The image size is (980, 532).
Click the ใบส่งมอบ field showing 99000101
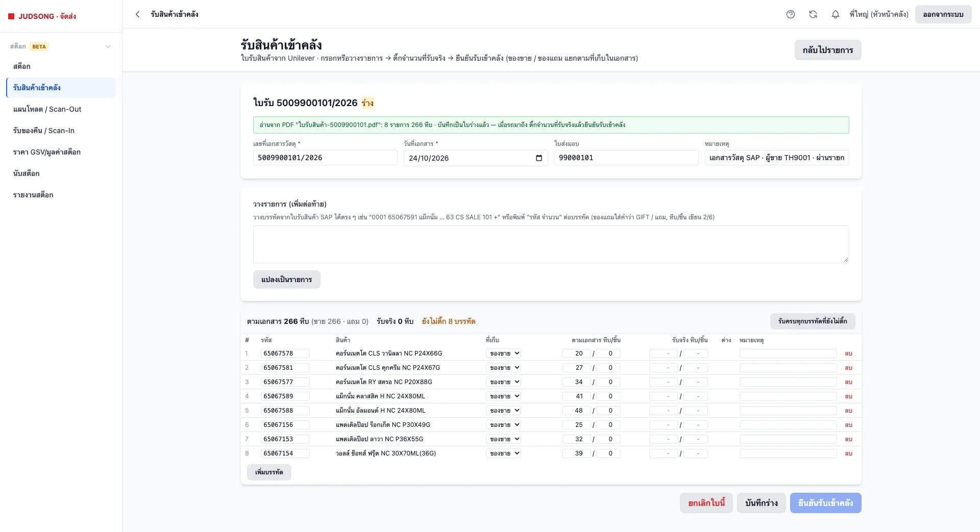(x=626, y=158)
